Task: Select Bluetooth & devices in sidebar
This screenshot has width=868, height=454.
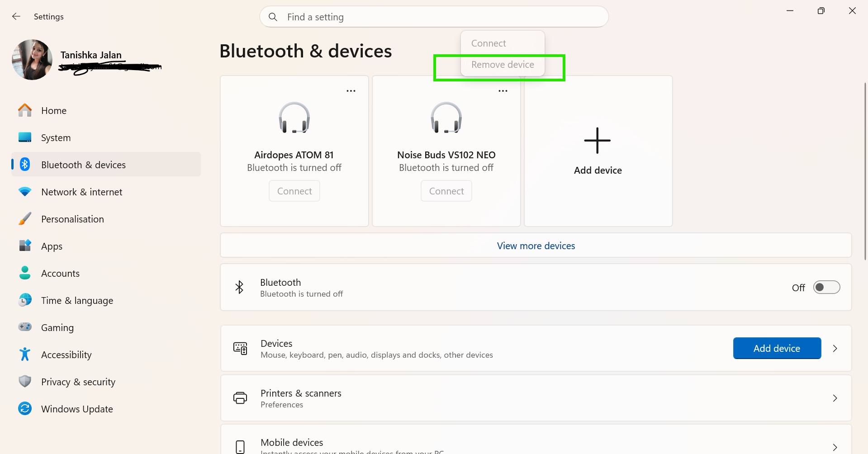Action: pyautogui.click(x=106, y=165)
